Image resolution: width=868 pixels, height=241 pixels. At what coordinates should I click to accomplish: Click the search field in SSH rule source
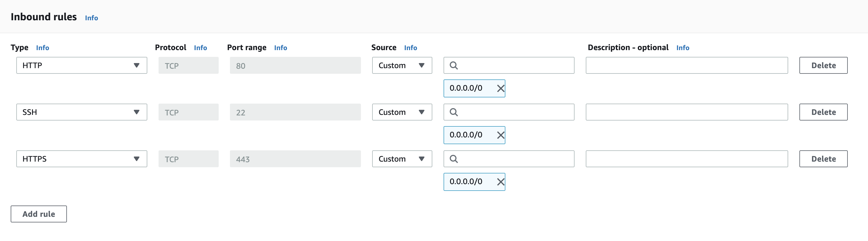point(514,112)
